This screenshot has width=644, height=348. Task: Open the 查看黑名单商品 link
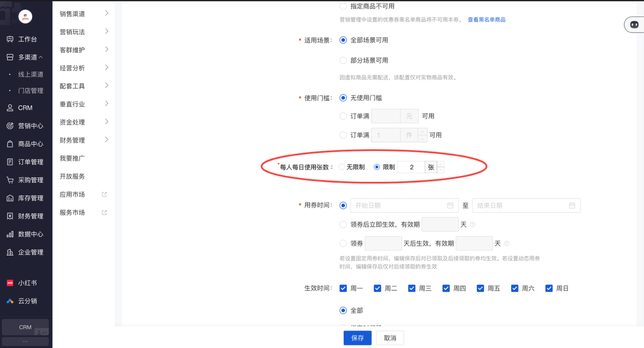click(x=487, y=20)
